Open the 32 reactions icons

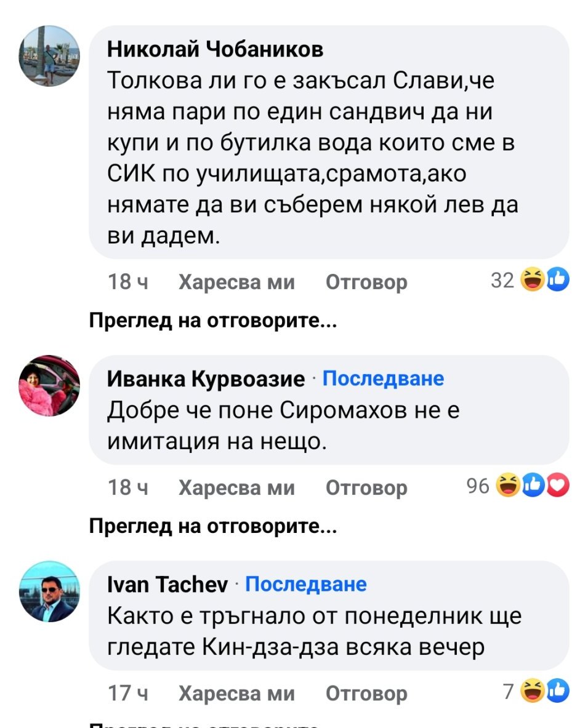(x=544, y=281)
